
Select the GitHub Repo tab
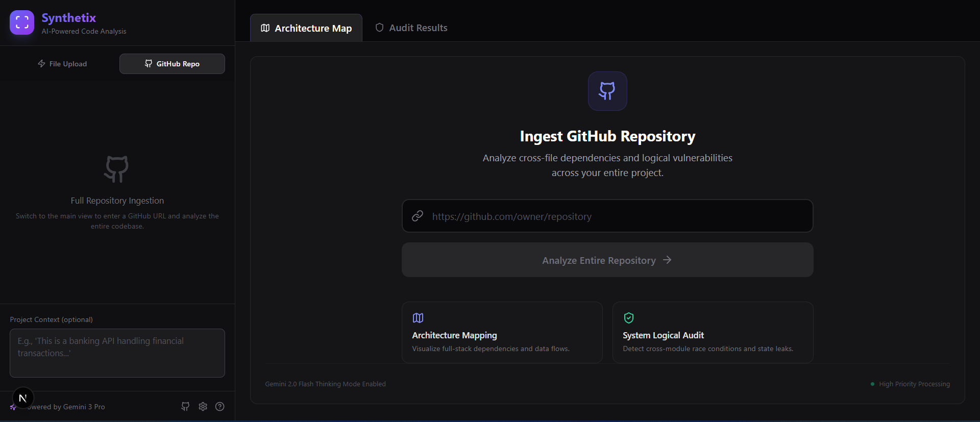(x=172, y=64)
